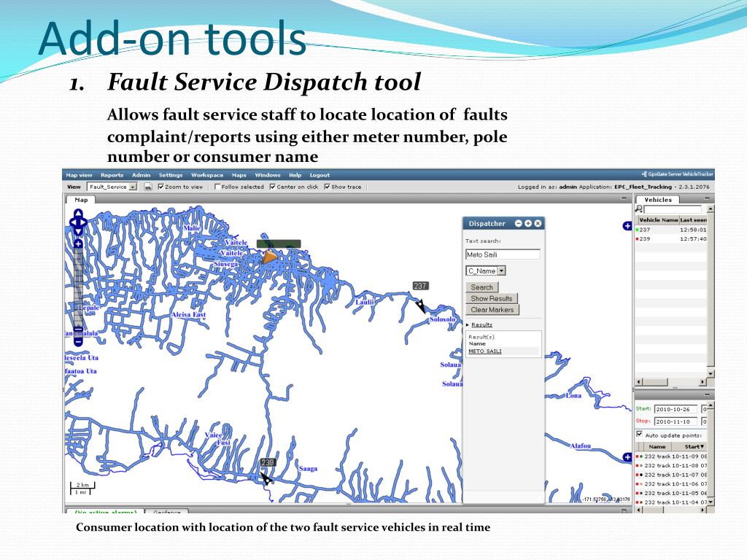
Task: Disable Show trace checkbox
Action: 327,187
